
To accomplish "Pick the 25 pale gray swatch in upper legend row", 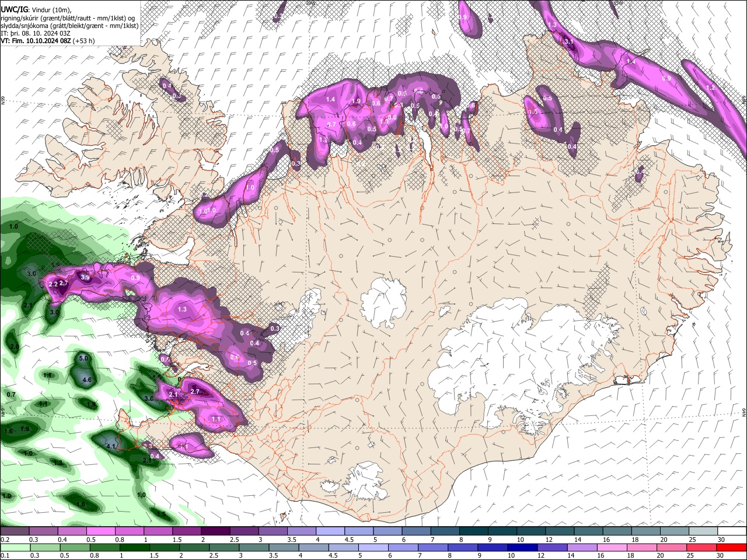I will coord(703,531).
